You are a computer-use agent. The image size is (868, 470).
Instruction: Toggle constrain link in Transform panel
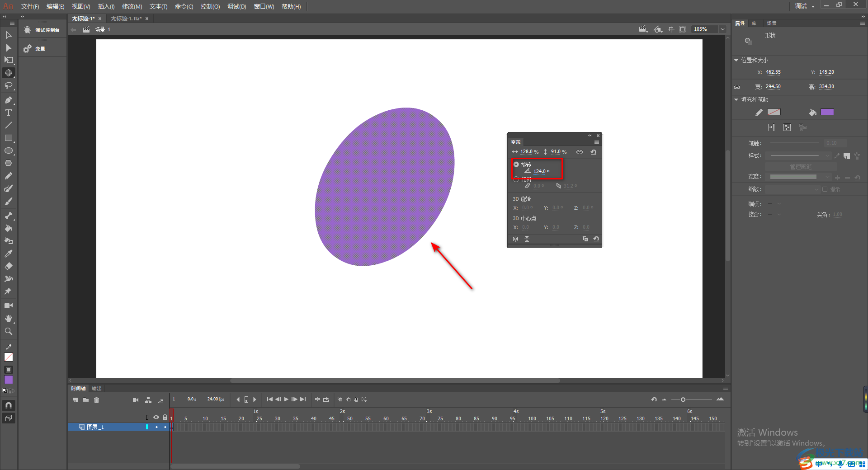(579, 152)
